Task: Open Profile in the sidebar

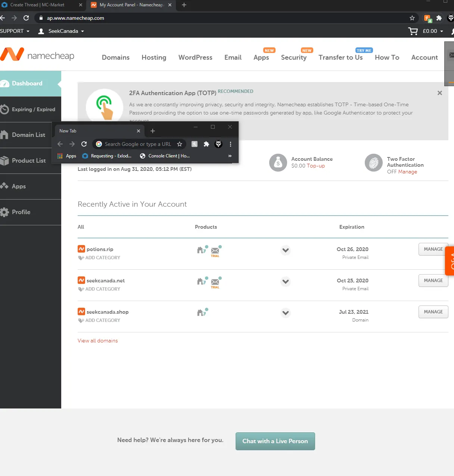Action: 31,212
